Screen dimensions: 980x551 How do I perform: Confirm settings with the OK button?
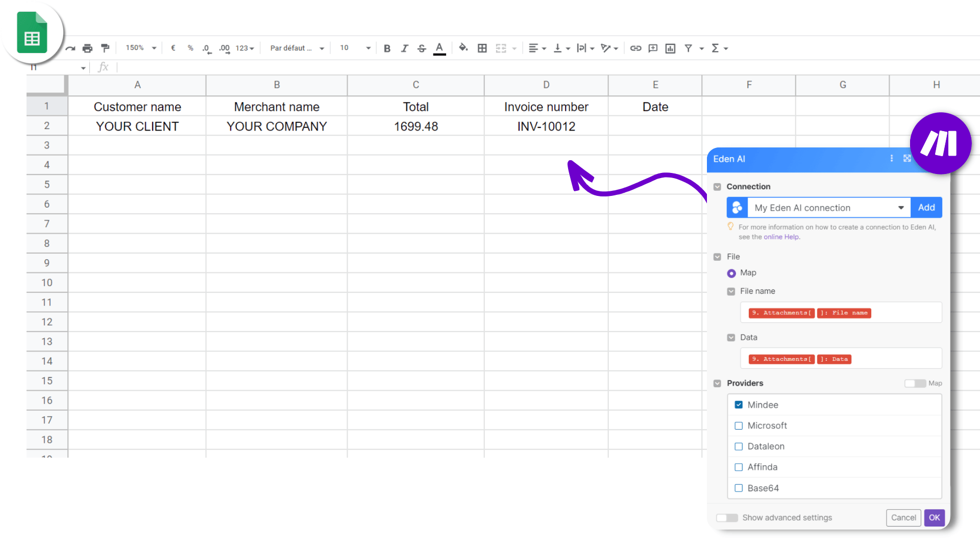934,517
